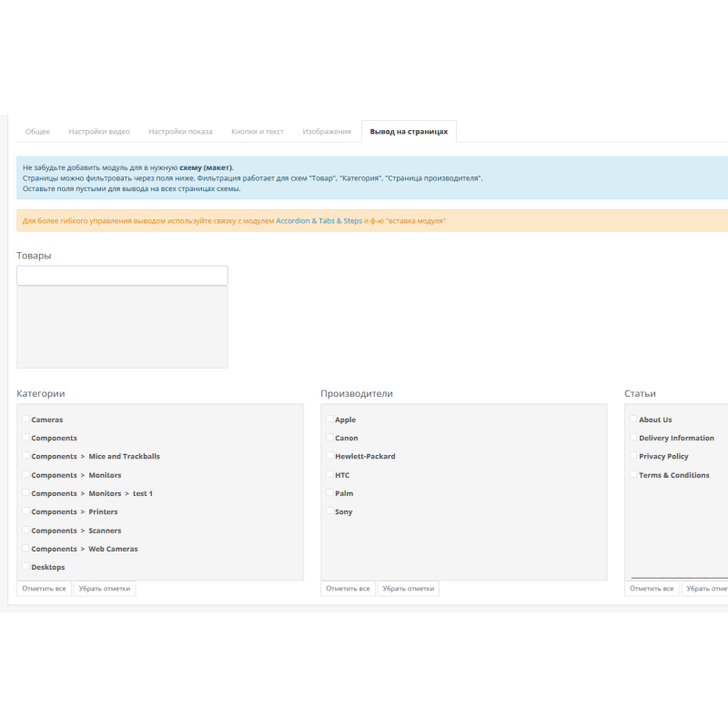Tick the About Us article checkbox
This screenshot has width=728, height=728.
point(632,420)
